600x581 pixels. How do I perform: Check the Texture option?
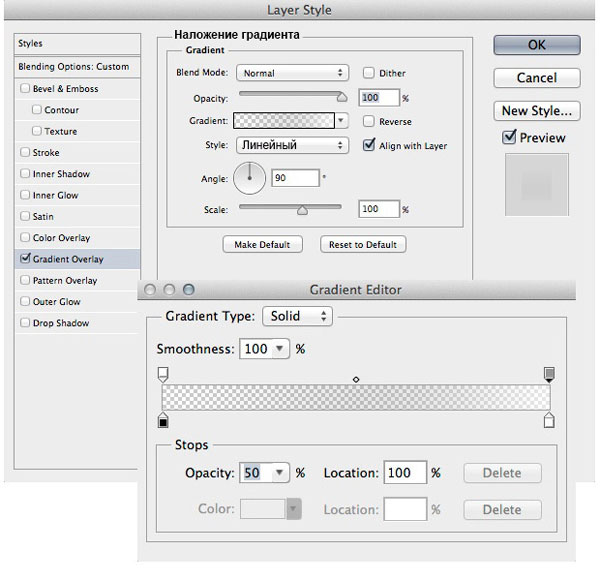click(37, 131)
